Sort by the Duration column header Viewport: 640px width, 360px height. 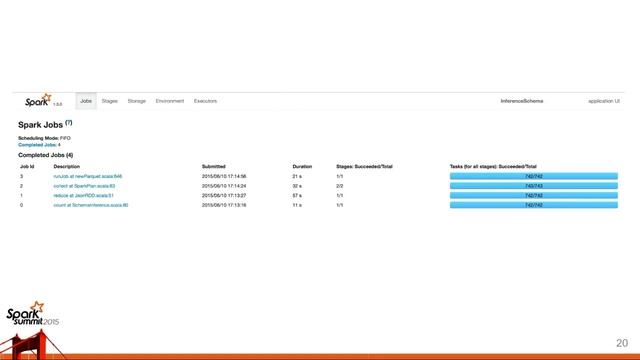point(302,167)
